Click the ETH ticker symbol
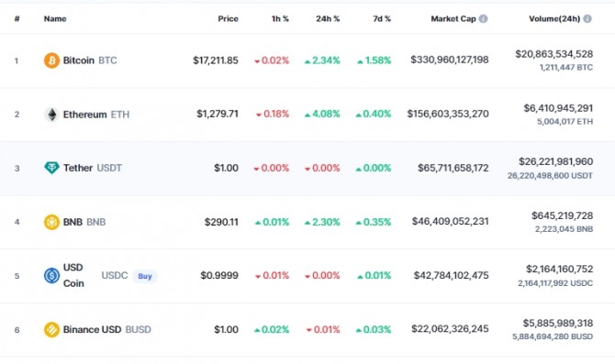 (120, 115)
